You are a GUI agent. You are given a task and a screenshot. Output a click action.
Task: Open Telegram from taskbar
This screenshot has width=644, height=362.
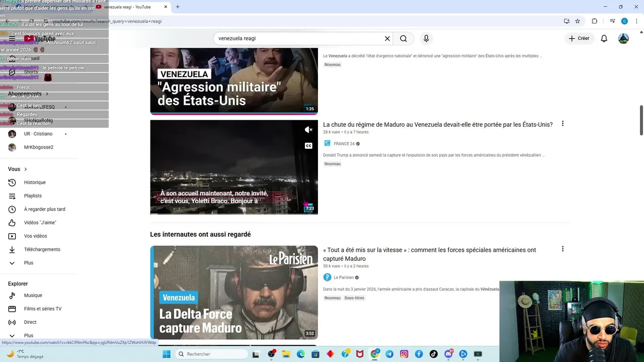pos(389,354)
